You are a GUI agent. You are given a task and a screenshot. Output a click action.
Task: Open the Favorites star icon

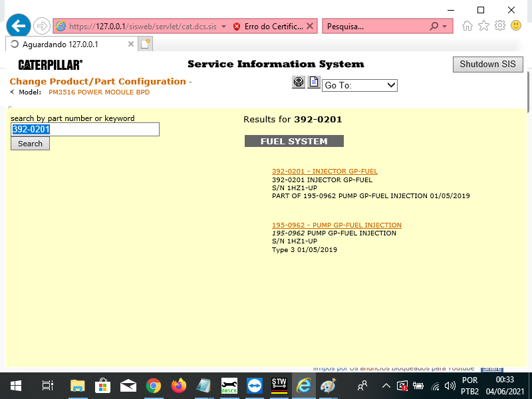pos(483,25)
